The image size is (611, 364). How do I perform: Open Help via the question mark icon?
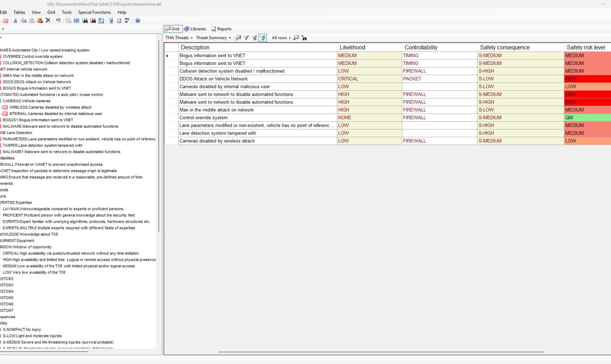(x=138, y=20)
